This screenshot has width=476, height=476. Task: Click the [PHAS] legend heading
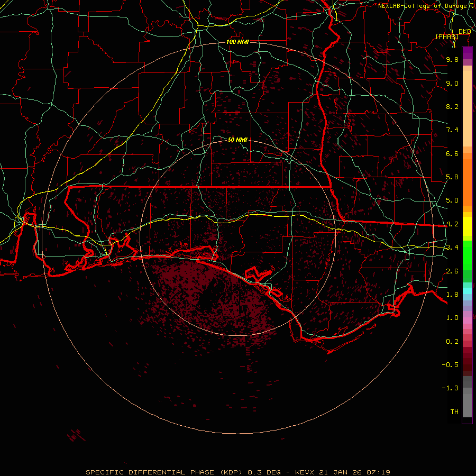point(447,36)
